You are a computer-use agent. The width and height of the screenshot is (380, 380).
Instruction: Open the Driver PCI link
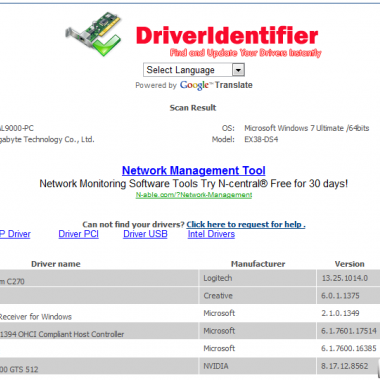(79, 234)
